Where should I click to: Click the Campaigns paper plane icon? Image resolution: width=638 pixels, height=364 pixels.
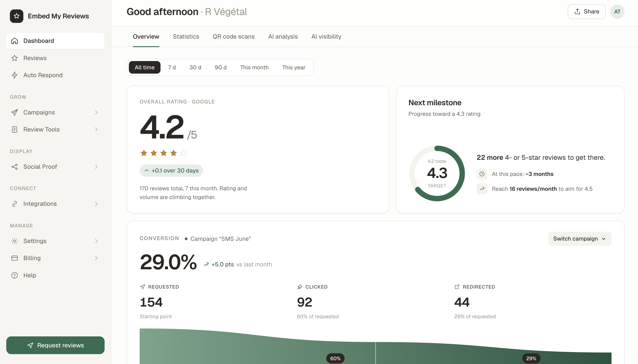pos(15,112)
